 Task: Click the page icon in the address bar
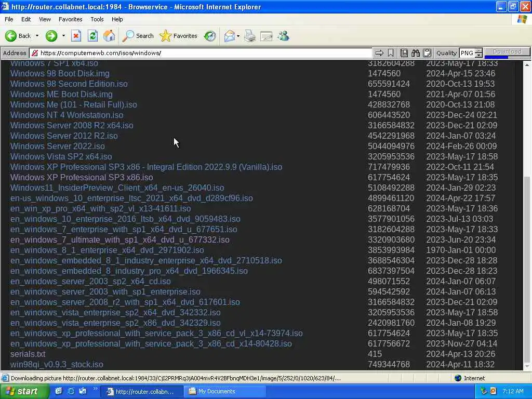click(34, 53)
